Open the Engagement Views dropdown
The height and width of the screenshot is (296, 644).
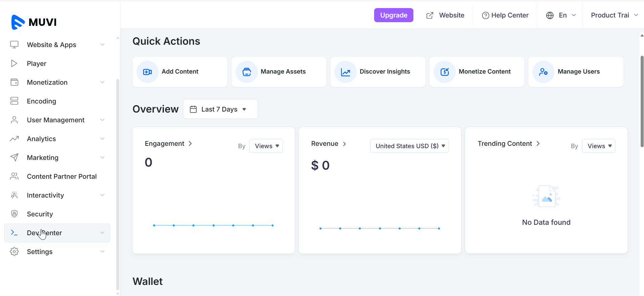266,146
